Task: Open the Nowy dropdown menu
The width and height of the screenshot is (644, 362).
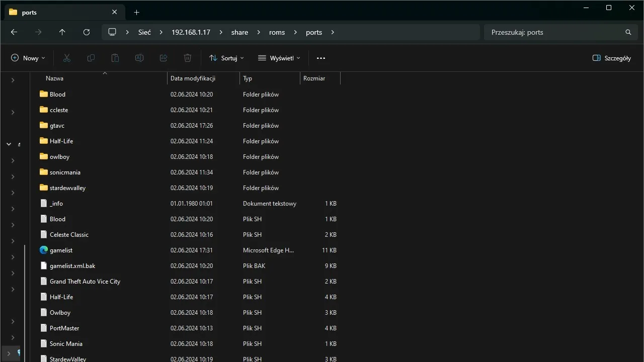Action: click(x=28, y=58)
